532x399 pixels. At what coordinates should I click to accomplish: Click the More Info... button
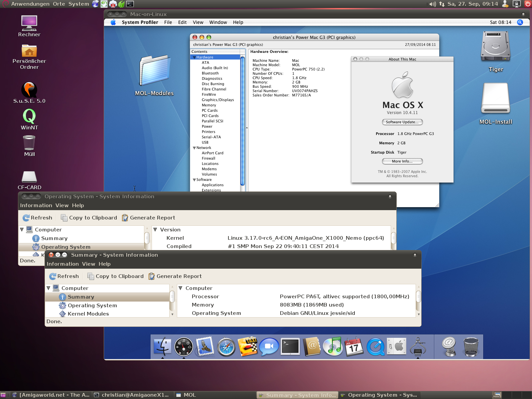pos(402,161)
